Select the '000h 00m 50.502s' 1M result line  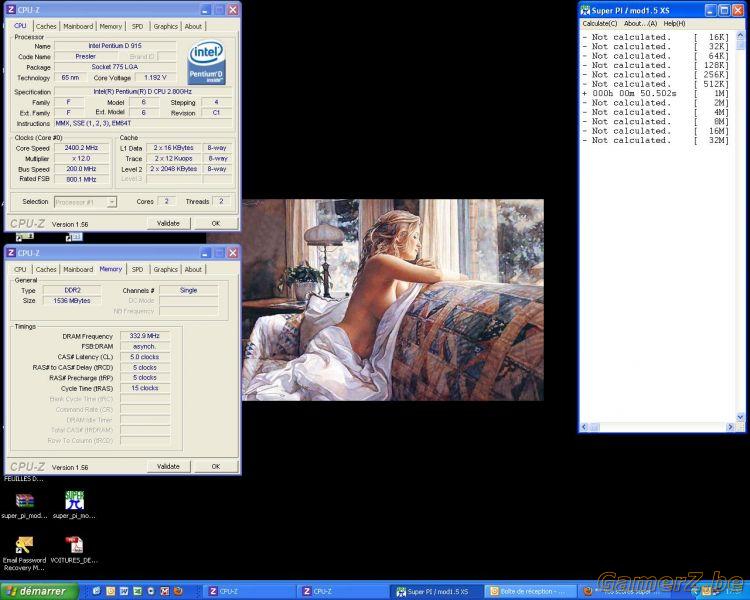point(655,93)
